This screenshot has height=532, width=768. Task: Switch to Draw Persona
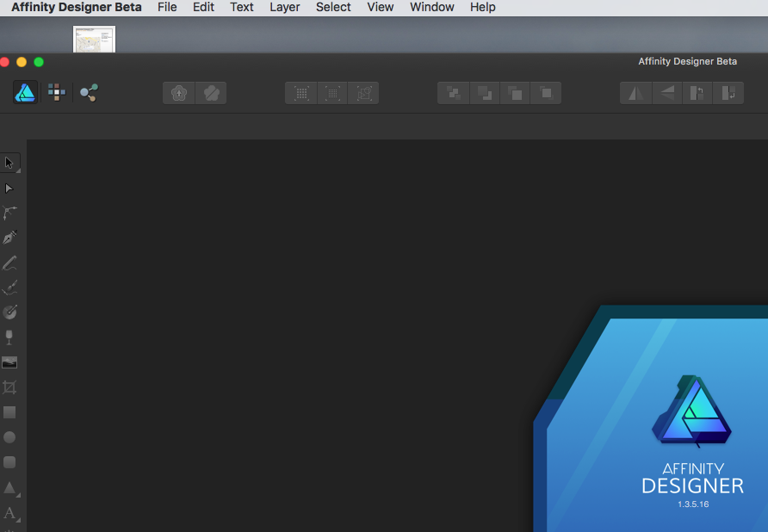pos(25,93)
